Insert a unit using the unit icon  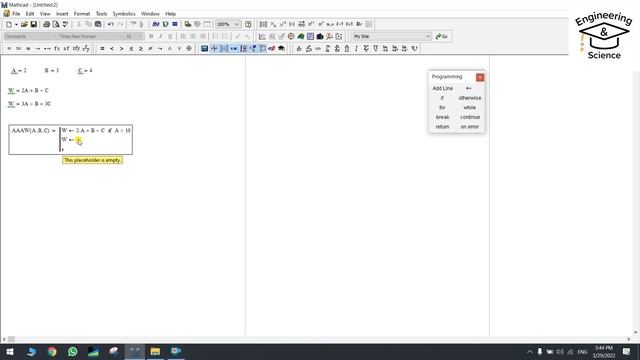(x=165, y=24)
